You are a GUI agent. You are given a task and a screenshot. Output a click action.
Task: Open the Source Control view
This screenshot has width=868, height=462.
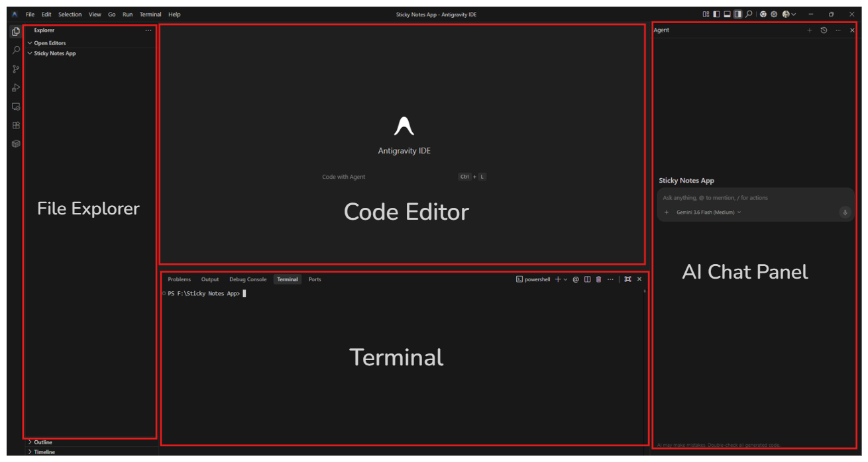(16, 69)
